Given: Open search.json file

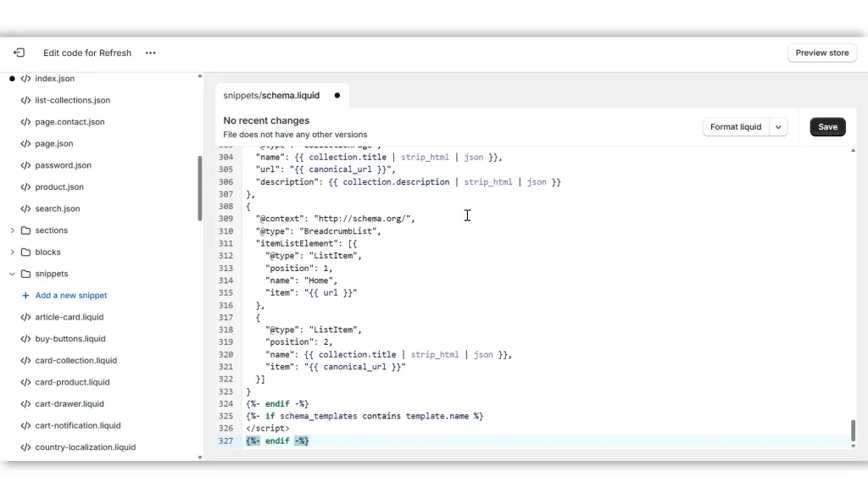Looking at the screenshot, I should pos(58,208).
